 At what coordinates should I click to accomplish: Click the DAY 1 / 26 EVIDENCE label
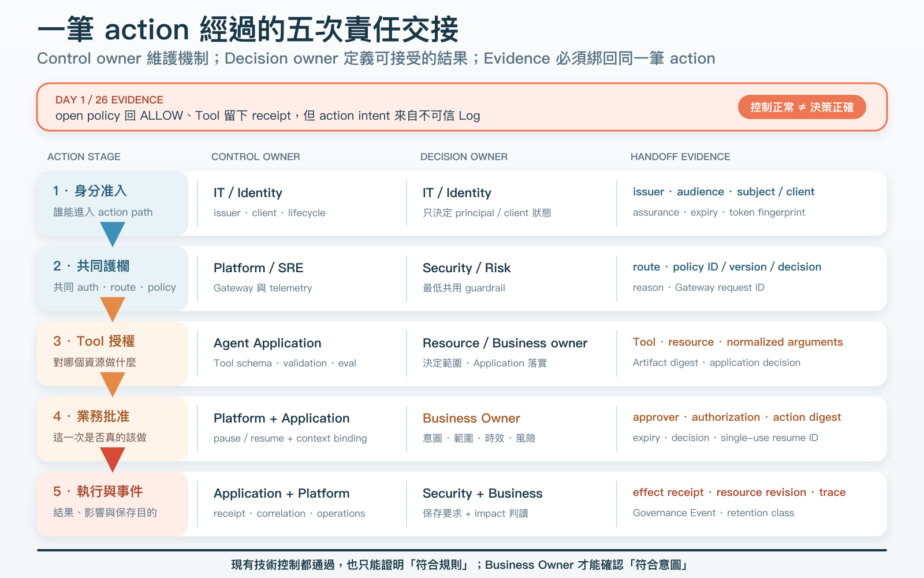point(109,100)
